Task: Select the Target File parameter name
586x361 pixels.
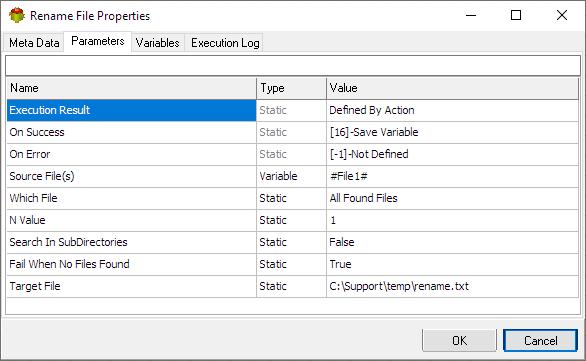Action: 132,287
